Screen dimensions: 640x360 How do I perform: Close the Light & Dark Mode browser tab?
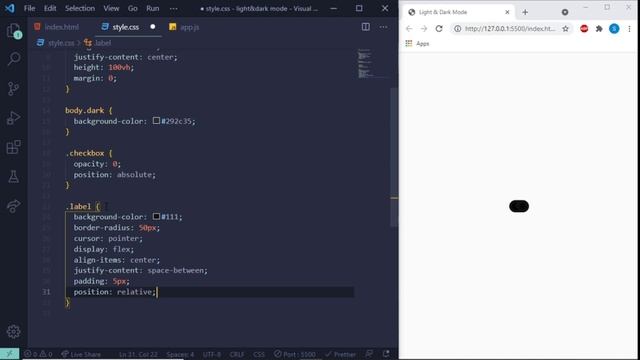pyautogui.click(x=507, y=12)
